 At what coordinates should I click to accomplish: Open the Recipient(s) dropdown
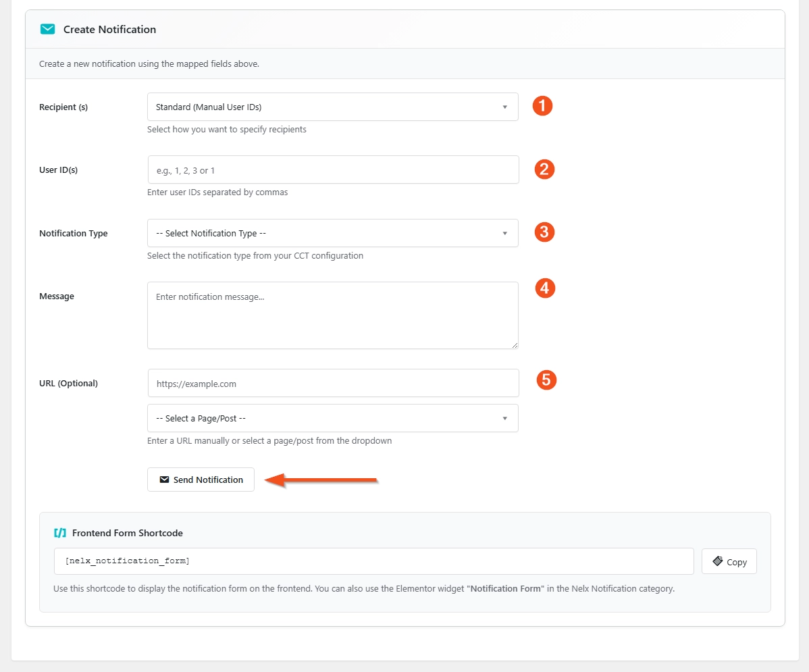click(x=333, y=107)
